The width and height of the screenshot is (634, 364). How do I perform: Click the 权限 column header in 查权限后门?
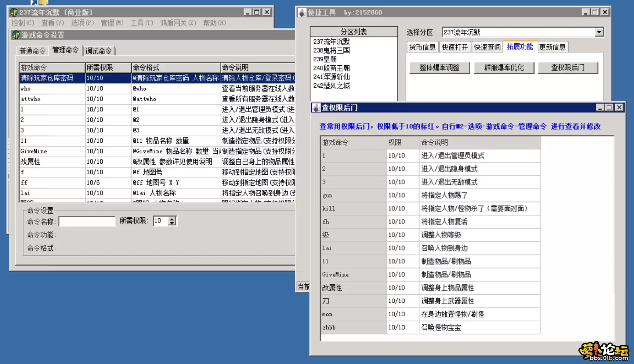point(403,142)
